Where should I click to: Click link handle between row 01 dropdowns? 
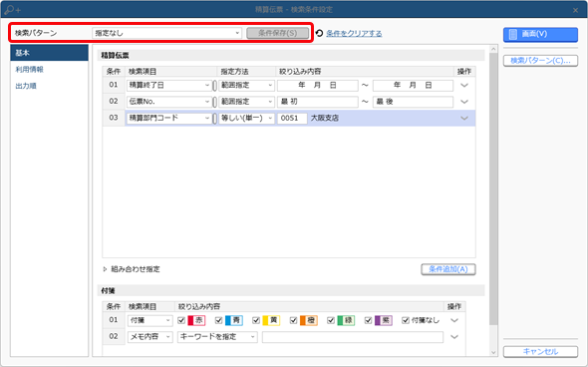(214, 86)
